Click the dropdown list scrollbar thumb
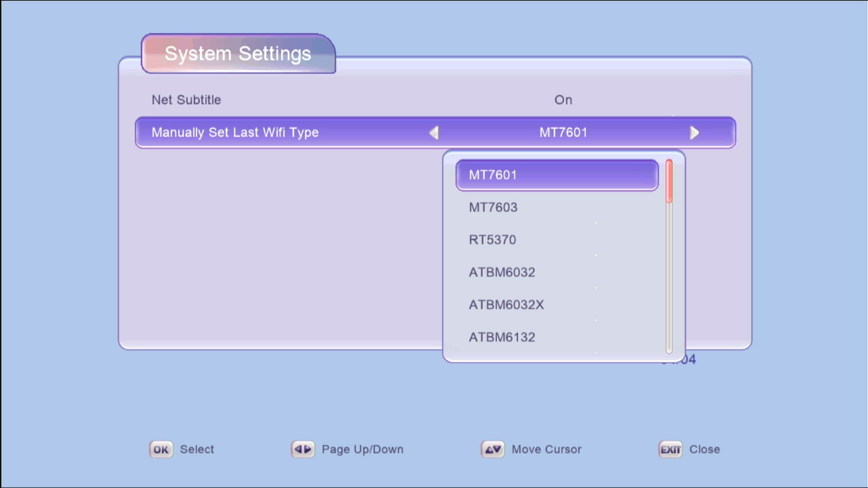 [x=669, y=181]
